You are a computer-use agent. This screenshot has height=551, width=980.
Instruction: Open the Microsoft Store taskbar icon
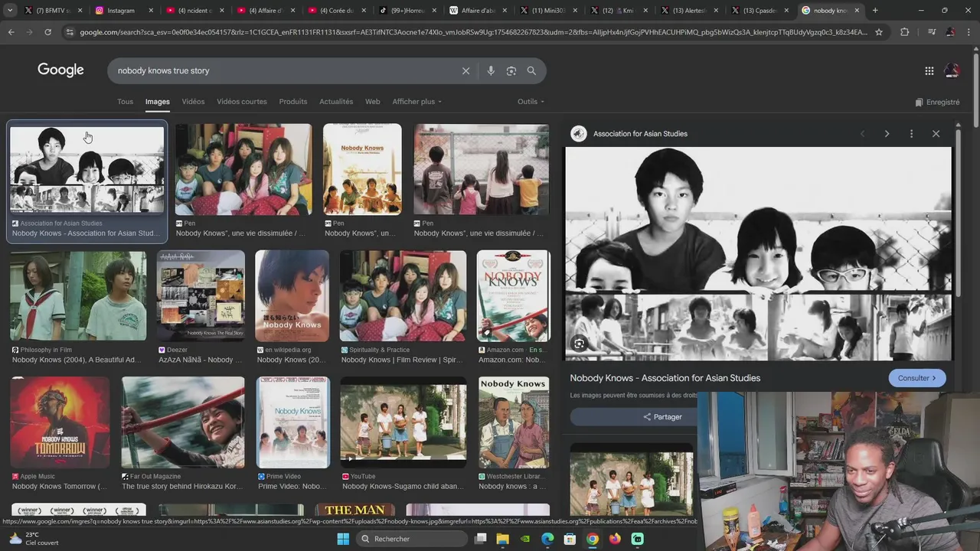[x=570, y=539]
